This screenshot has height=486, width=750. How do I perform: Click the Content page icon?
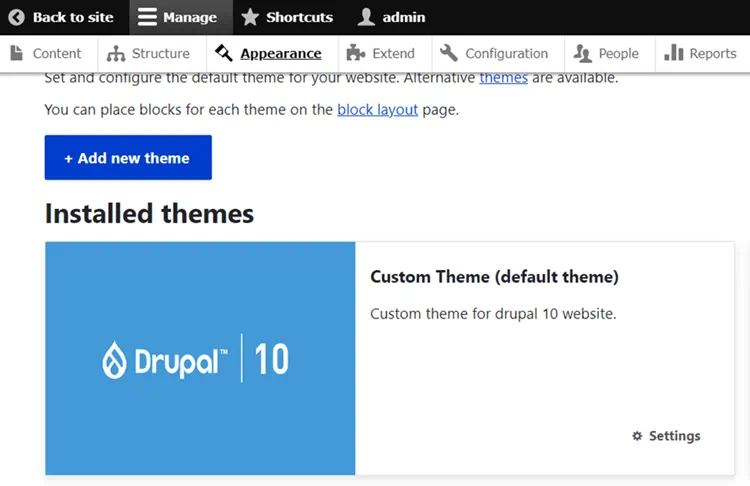(17, 53)
